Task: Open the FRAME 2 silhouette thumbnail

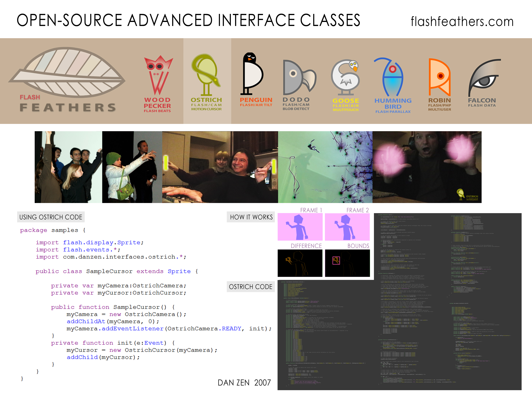Action: click(347, 227)
